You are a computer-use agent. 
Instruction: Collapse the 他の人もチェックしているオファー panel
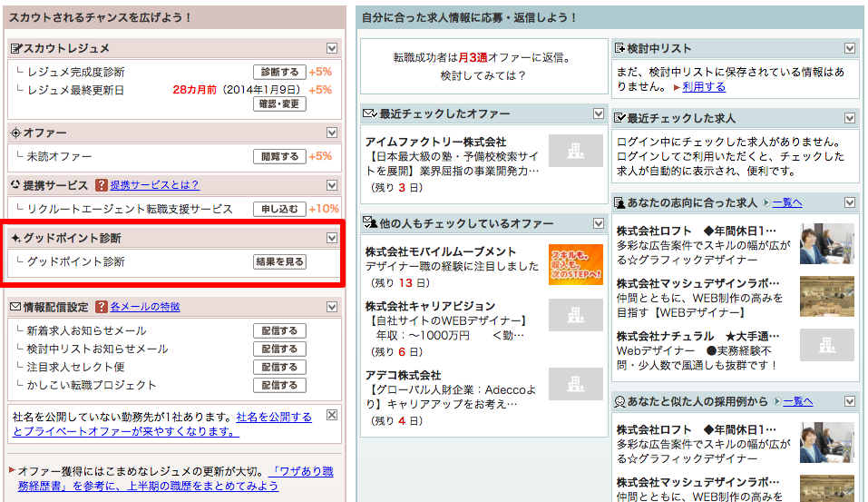[x=599, y=223]
